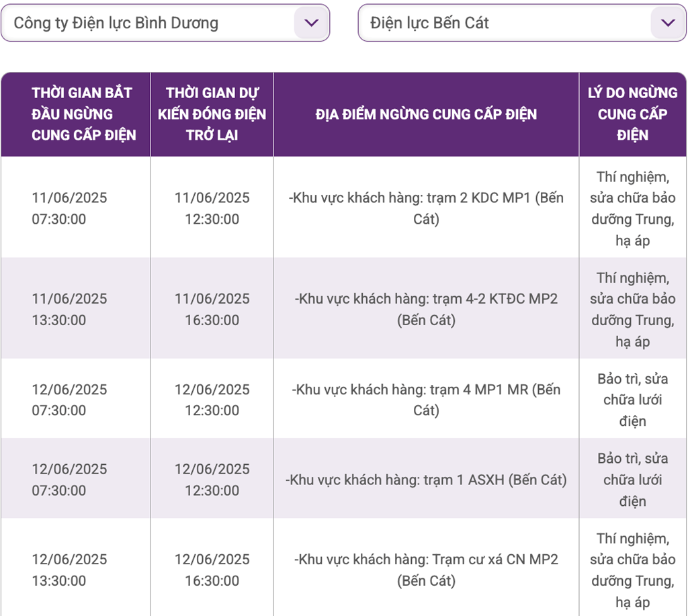The image size is (688, 616).
Task: Expand the Điện lực Bến Cát dropdown
Action: [522, 23]
